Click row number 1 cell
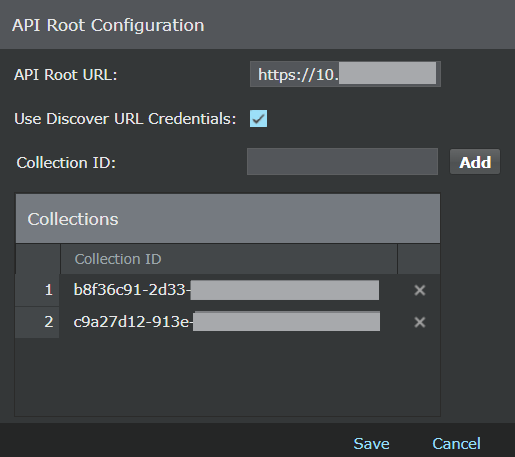515x457 pixels. (37, 290)
